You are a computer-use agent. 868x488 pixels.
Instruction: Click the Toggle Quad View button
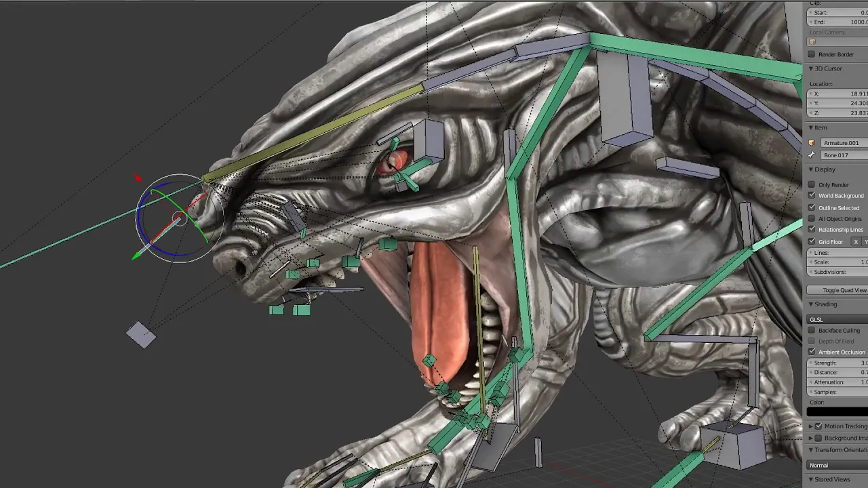(837, 290)
